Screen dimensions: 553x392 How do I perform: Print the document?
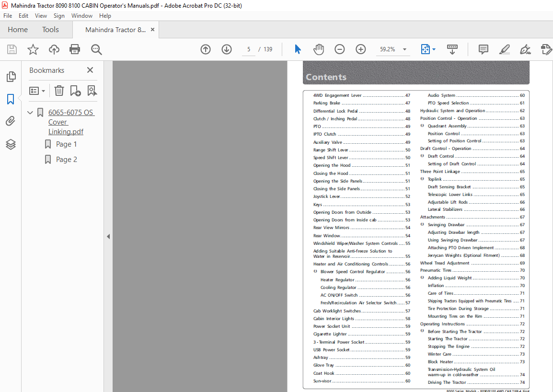click(x=75, y=49)
